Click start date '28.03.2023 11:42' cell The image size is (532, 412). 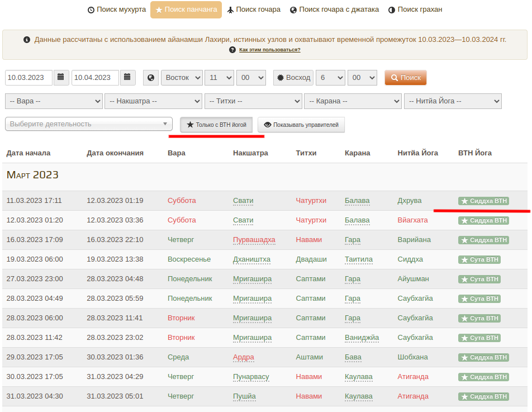[35, 338]
